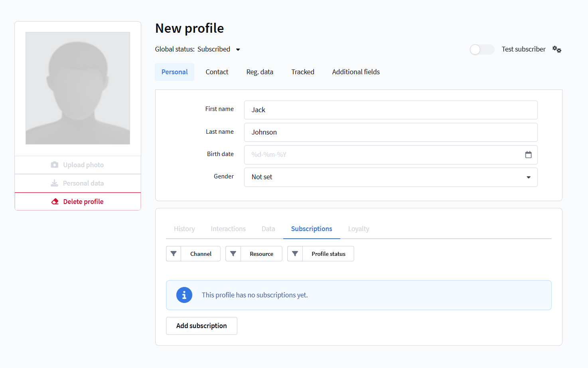Click the Personal data button
The image size is (588, 368).
[x=78, y=183]
